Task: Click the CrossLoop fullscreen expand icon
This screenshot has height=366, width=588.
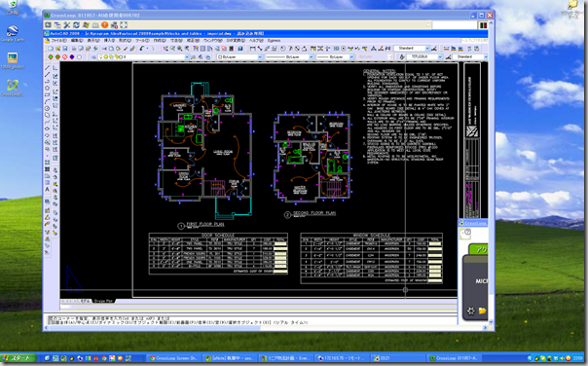Action: coord(124,25)
